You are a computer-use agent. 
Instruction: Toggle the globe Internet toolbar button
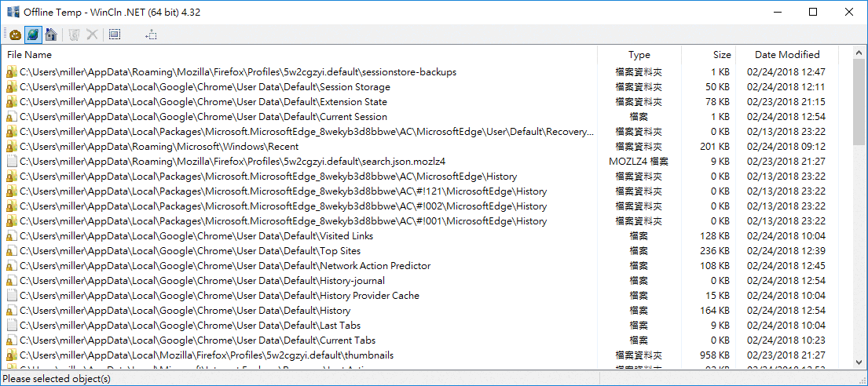tap(33, 35)
